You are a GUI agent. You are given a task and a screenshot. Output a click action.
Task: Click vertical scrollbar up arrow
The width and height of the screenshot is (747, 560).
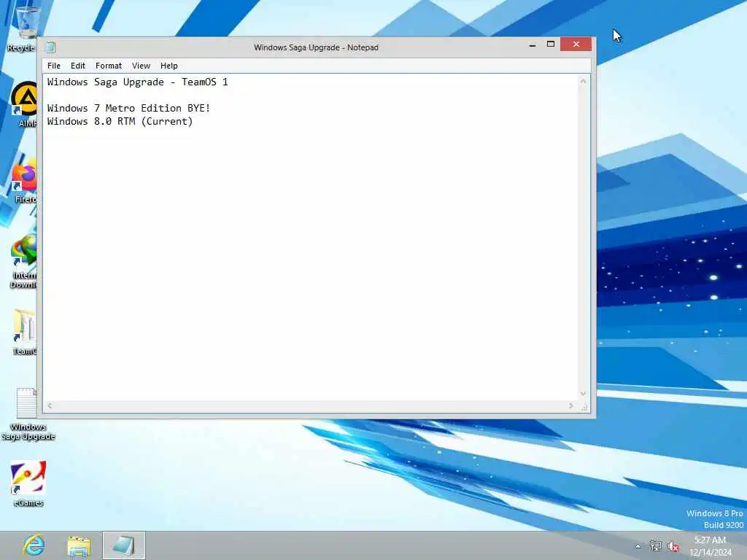[583, 82]
